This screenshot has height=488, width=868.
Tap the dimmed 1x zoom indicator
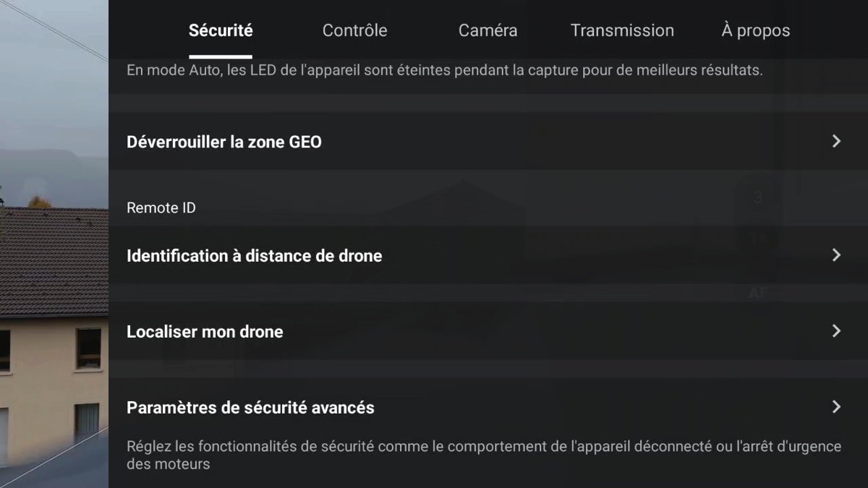tap(757, 237)
